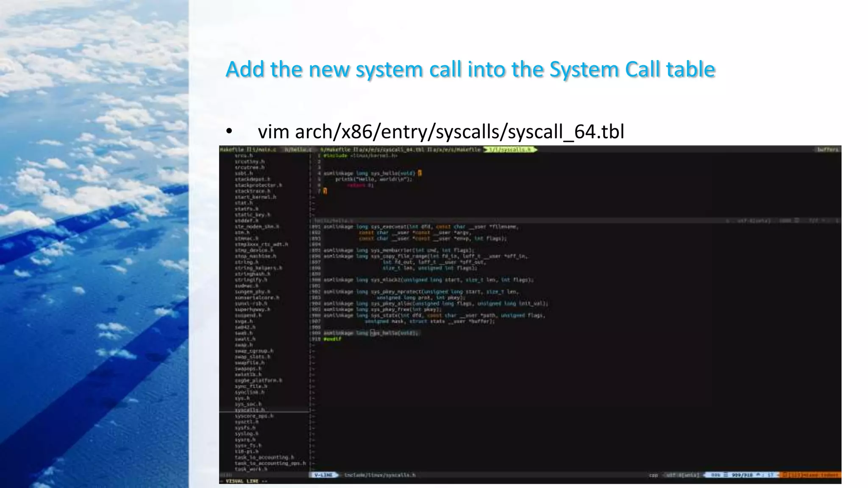The width and height of the screenshot is (868, 488).
Task: Open the syscall_64.tbl buffer tab
Action: click(391, 150)
